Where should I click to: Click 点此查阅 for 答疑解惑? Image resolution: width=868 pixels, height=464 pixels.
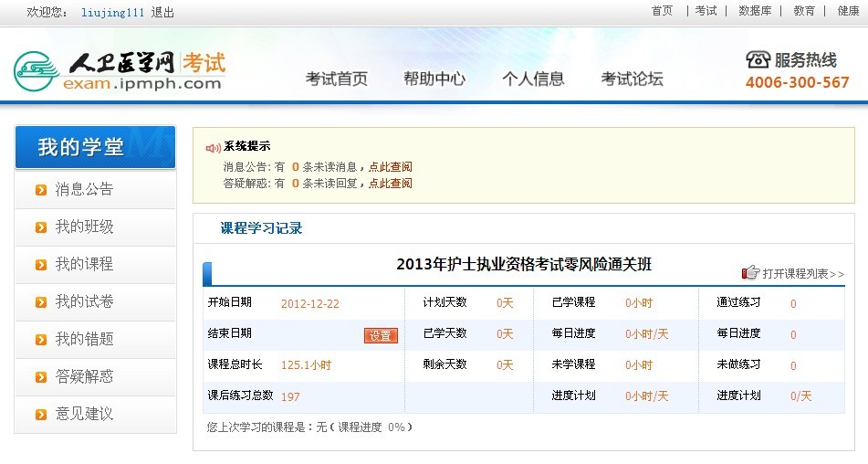point(391,184)
